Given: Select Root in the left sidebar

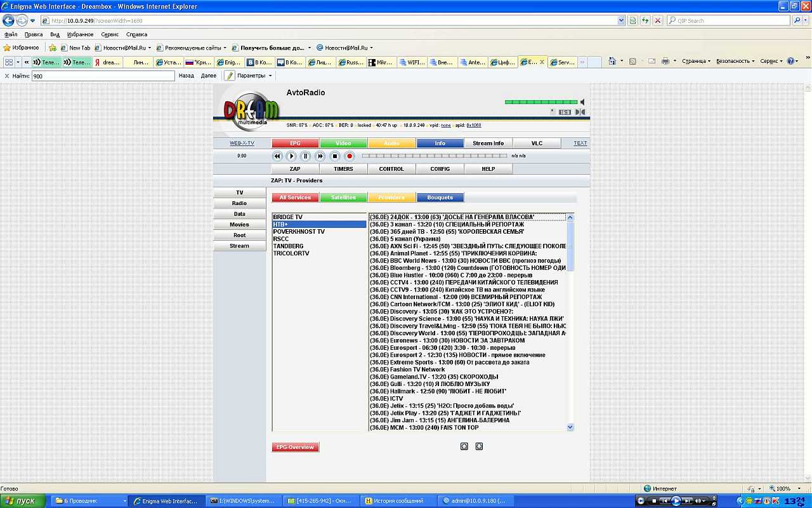Looking at the screenshot, I should point(240,235).
